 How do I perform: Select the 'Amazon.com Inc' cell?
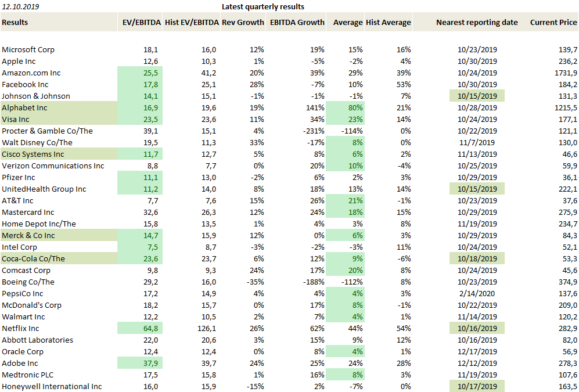pos(31,73)
